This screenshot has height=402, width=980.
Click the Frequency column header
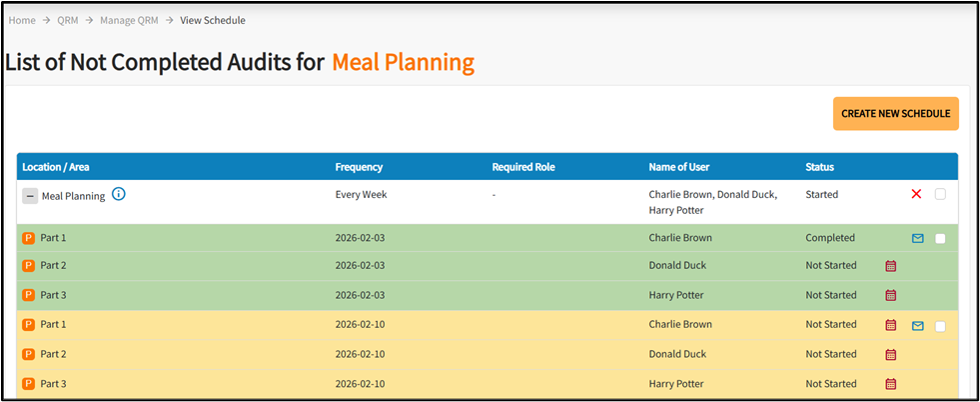point(359,167)
